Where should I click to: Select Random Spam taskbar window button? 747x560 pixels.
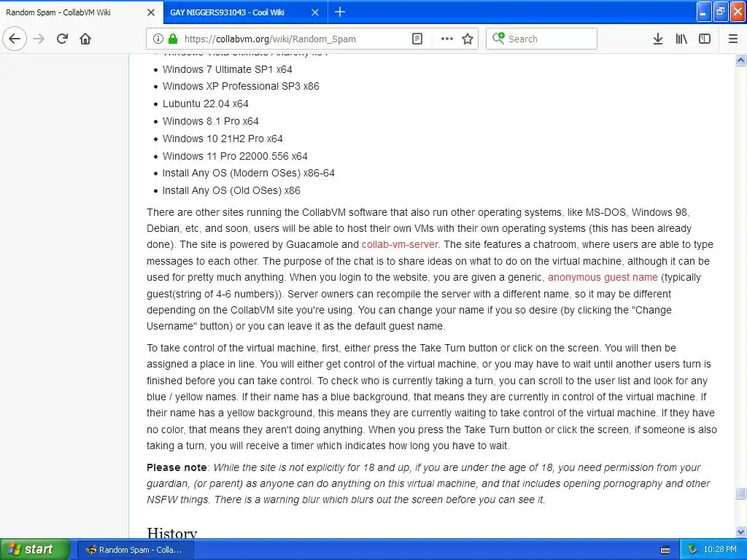(x=135, y=550)
